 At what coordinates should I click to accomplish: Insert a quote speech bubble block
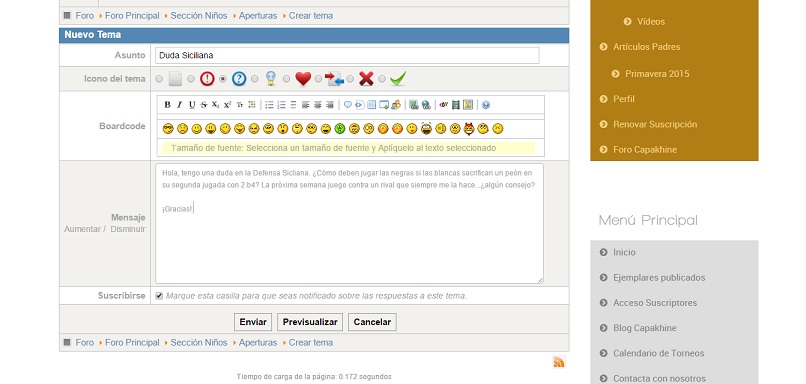pyautogui.click(x=348, y=105)
